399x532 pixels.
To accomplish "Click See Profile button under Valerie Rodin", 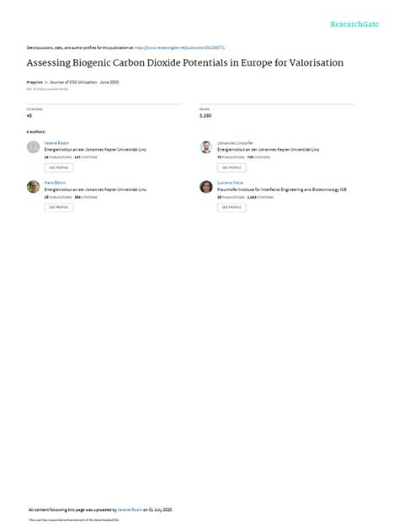I will pyautogui.click(x=59, y=168).
